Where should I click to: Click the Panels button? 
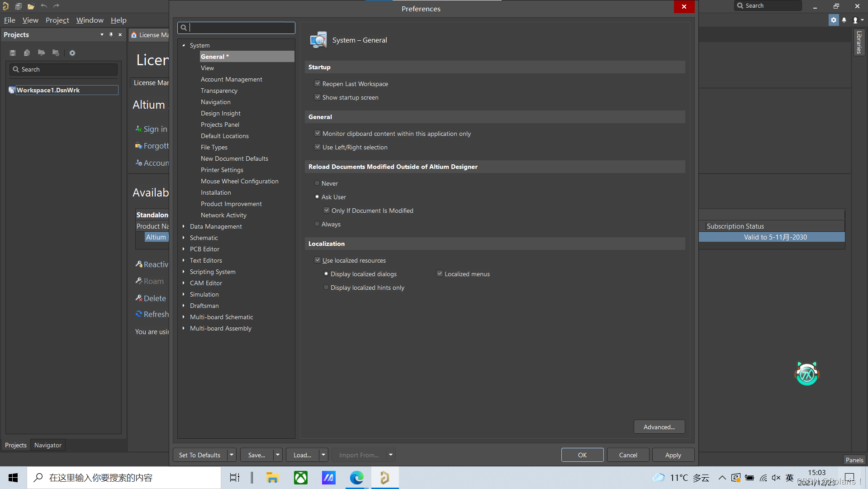click(x=854, y=460)
